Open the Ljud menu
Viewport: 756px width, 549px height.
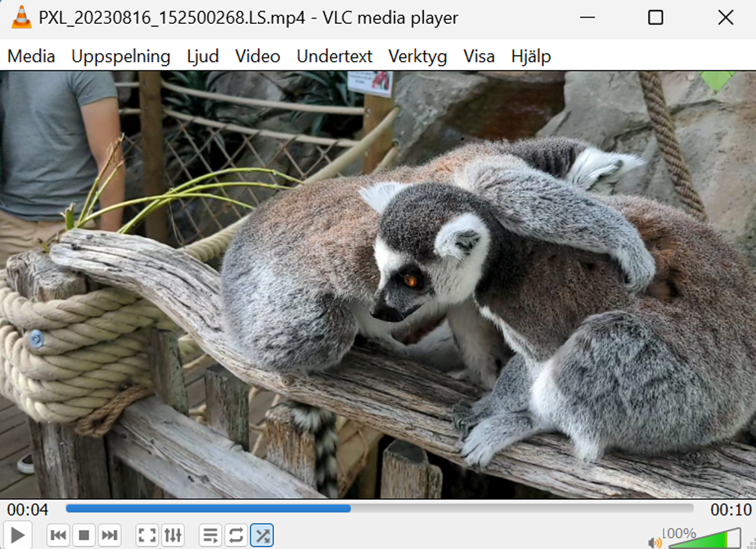point(202,57)
